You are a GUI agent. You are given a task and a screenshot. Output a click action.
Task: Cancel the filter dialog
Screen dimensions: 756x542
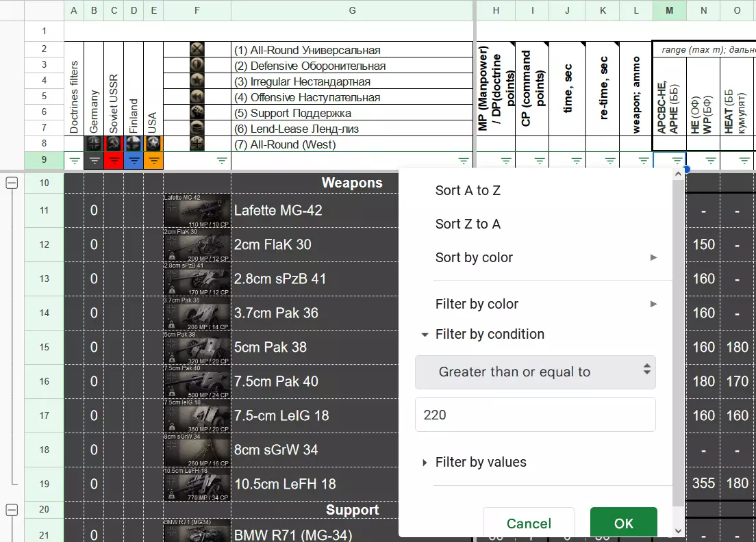click(528, 524)
